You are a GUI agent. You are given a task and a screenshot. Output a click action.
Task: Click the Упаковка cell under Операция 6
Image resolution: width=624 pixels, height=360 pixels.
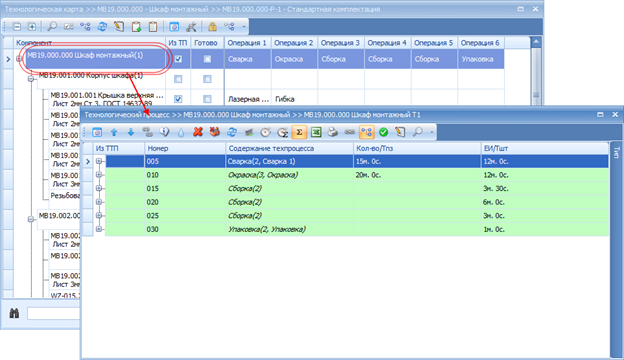coord(481,59)
